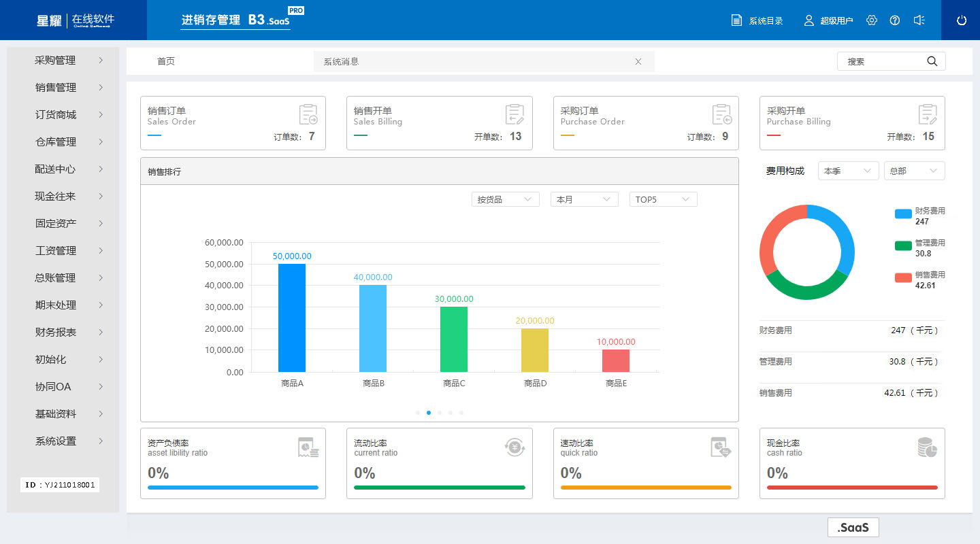The image size is (980, 544).
Task: Open the 系统目录 link
Action: coord(757,20)
